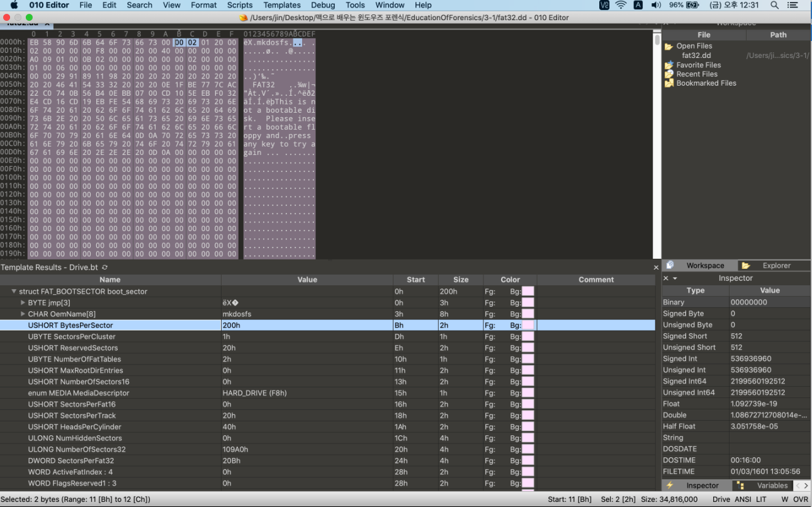The image size is (812, 507).
Task: Close the Template Results panel
Action: click(656, 268)
